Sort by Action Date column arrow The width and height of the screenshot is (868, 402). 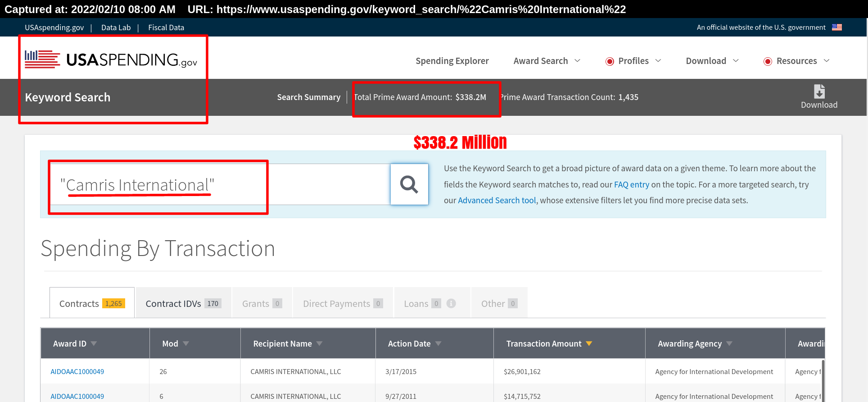[439, 343]
